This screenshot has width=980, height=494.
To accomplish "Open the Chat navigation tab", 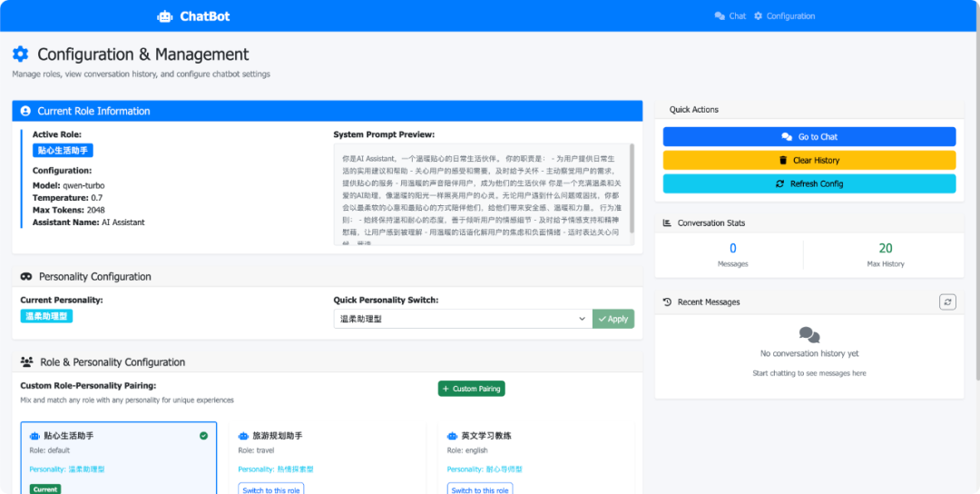I will pyautogui.click(x=730, y=16).
